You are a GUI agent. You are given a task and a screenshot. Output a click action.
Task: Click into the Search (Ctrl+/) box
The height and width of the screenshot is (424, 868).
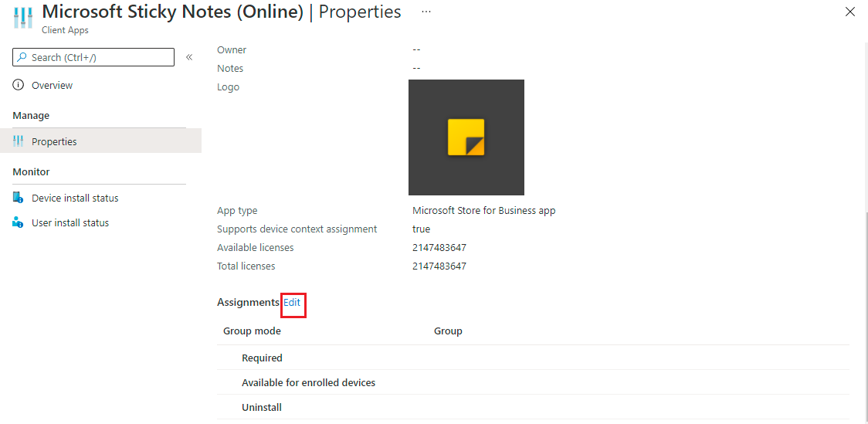pos(93,57)
